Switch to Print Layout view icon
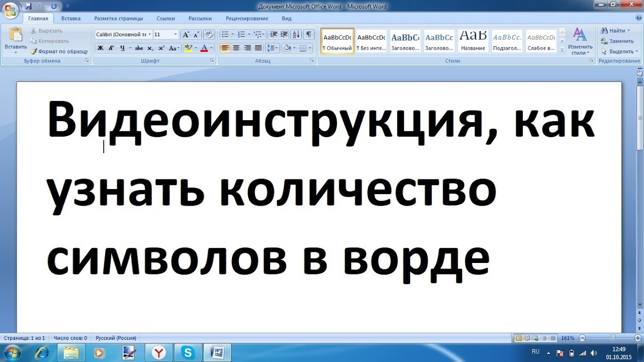The width and height of the screenshot is (644, 362). tap(519, 338)
